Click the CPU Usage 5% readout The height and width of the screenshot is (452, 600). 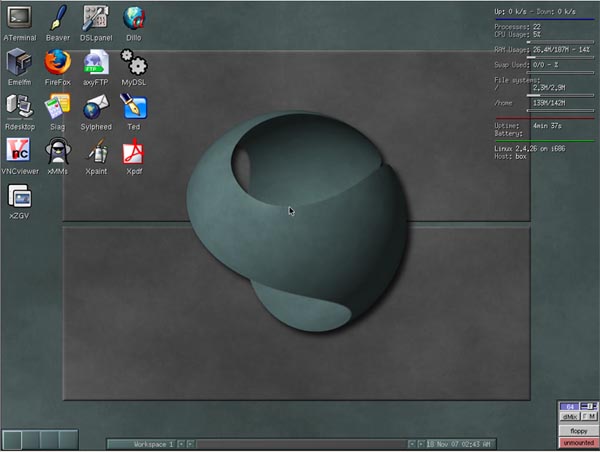tap(517, 34)
